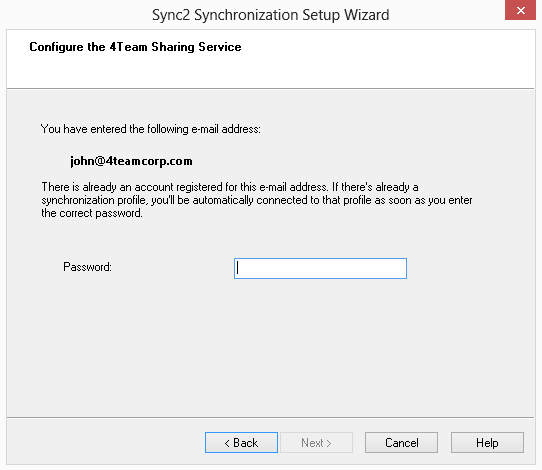Click the right chevron on Next button
Image resolution: width=542 pixels, height=470 pixels.
329,443
